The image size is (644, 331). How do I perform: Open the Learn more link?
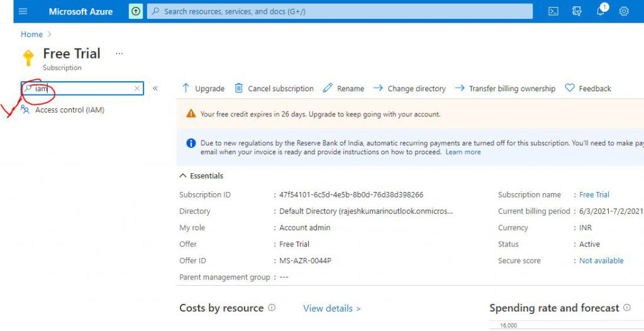[x=463, y=152]
